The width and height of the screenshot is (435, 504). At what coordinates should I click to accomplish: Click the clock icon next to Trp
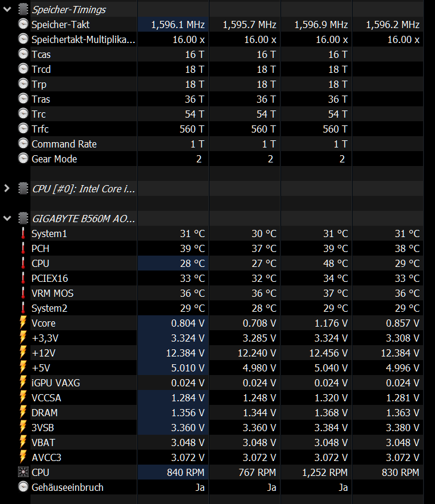pyautogui.click(x=23, y=84)
